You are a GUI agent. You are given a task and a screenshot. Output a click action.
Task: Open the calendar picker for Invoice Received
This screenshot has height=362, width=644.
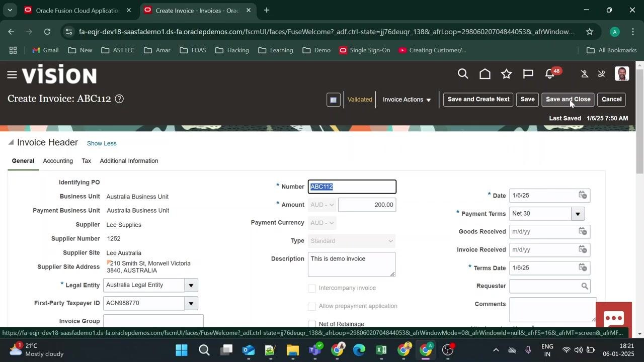pos(583,249)
